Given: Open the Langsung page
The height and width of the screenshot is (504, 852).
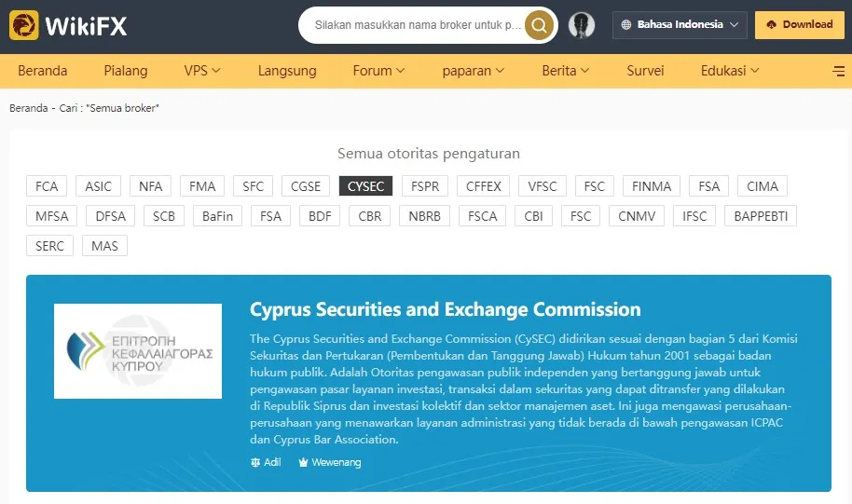Looking at the screenshot, I should (x=287, y=71).
